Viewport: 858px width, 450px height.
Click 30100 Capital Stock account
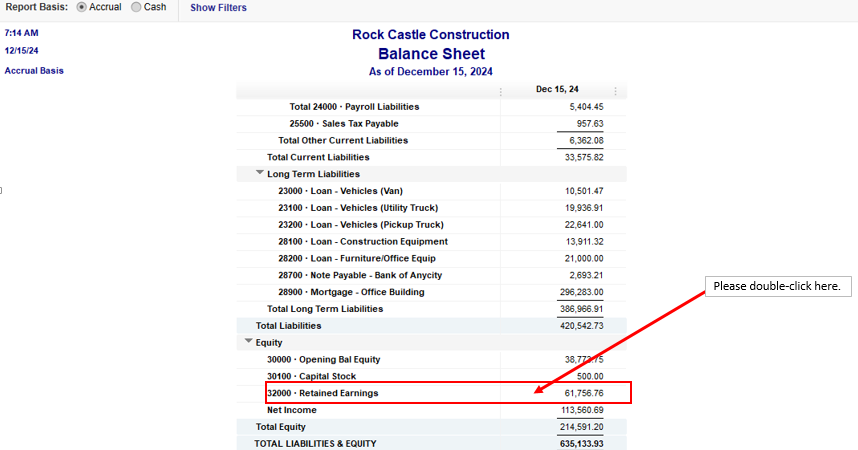(x=311, y=377)
